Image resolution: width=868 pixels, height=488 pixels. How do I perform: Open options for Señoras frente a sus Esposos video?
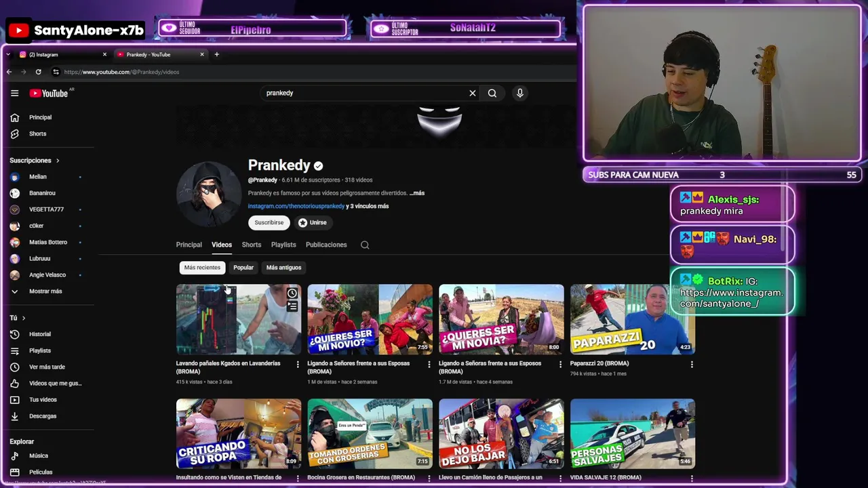tap(560, 365)
